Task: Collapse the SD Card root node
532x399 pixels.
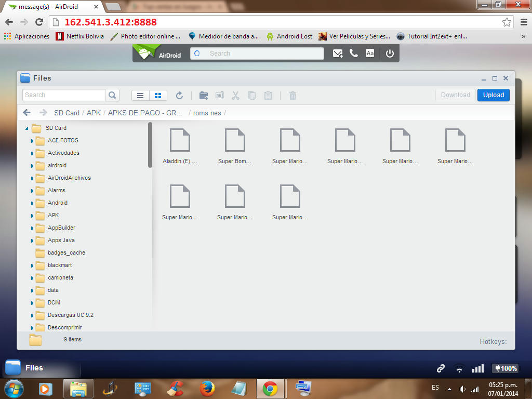Action: 27,128
